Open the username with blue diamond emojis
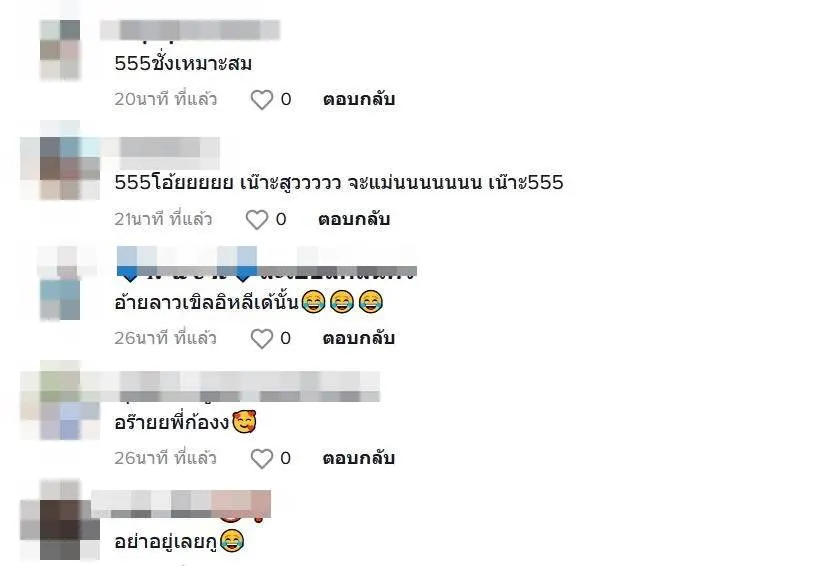Image resolution: width=823 pixels, height=566 pixels. coord(267,263)
